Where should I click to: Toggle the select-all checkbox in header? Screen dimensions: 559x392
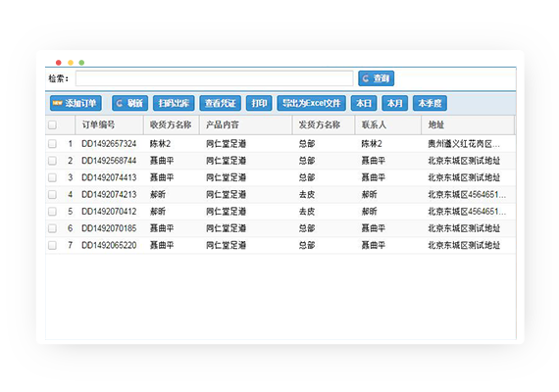pos(52,124)
